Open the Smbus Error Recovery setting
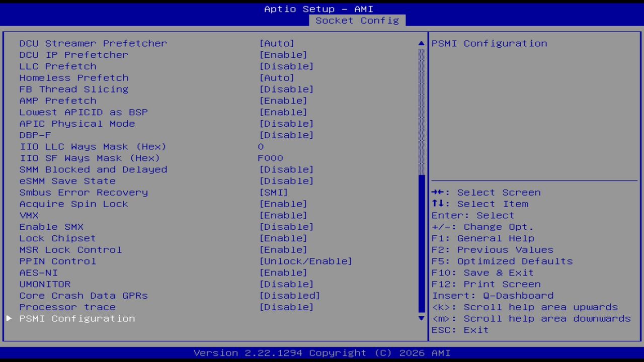Screen dimensions: 644x362 [84, 192]
